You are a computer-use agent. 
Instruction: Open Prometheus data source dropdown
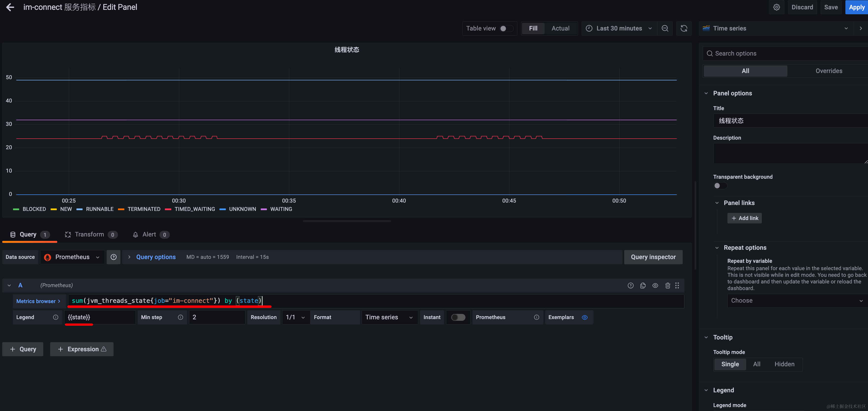pos(72,257)
